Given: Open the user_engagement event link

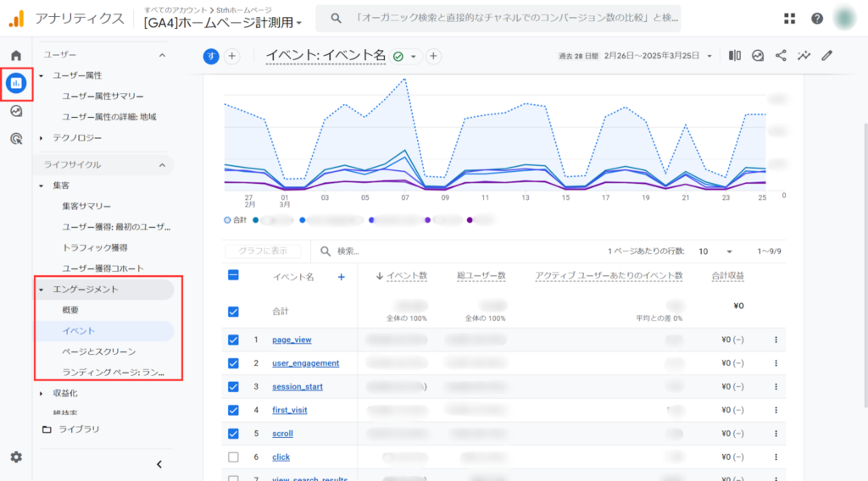Looking at the screenshot, I should click(x=305, y=363).
